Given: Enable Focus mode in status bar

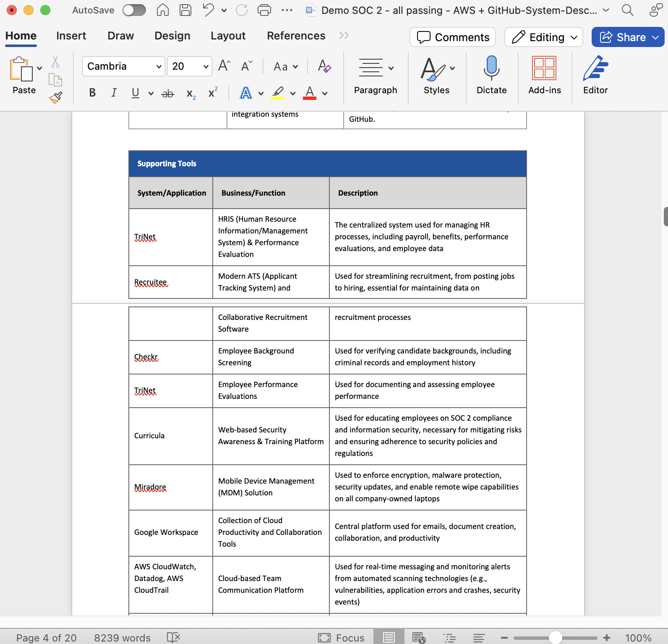Looking at the screenshot, I should coord(341,638).
